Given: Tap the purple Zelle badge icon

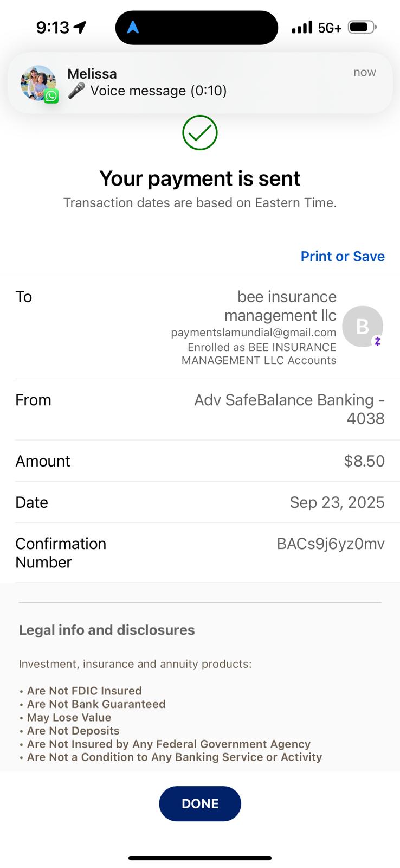Looking at the screenshot, I should [x=378, y=341].
